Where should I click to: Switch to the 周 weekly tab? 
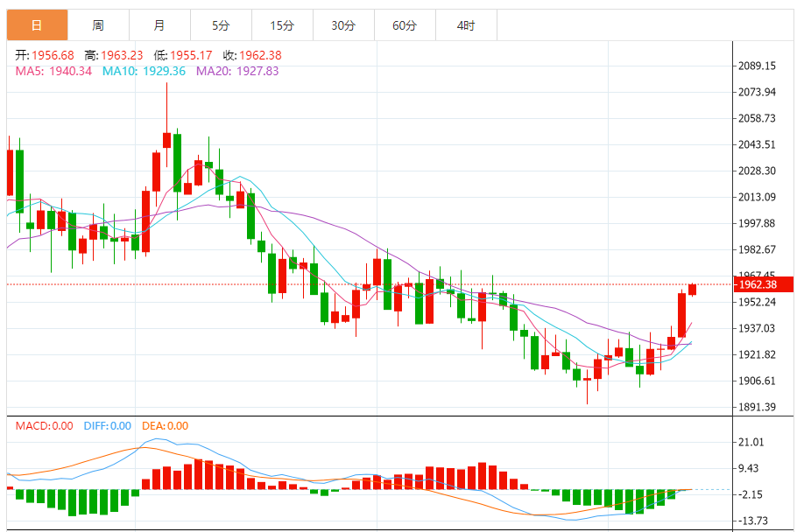tap(98, 25)
